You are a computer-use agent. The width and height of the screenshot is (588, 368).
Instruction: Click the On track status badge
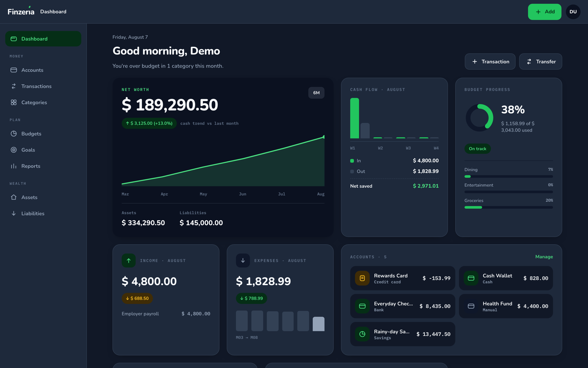[477, 149]
